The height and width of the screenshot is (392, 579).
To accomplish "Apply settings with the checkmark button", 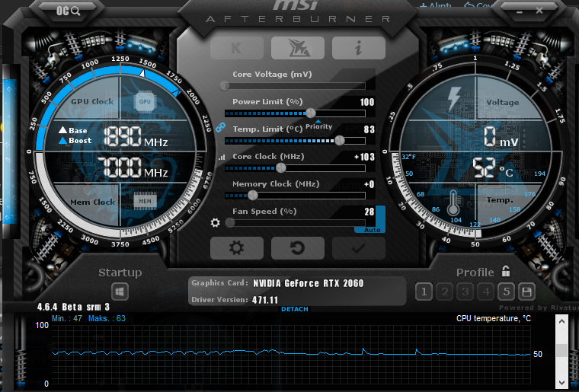I will [359, 248].
